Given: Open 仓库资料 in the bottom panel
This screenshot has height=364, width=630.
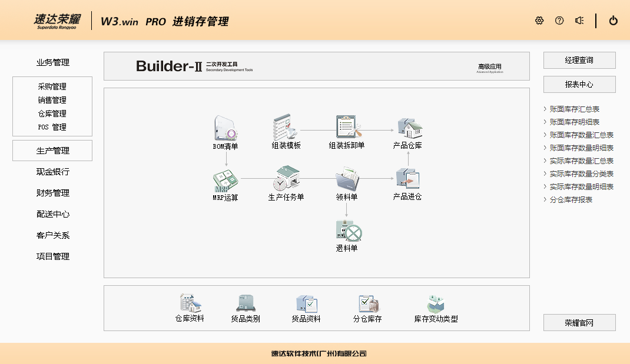Looking at the screenshot, I should point(190,303).
